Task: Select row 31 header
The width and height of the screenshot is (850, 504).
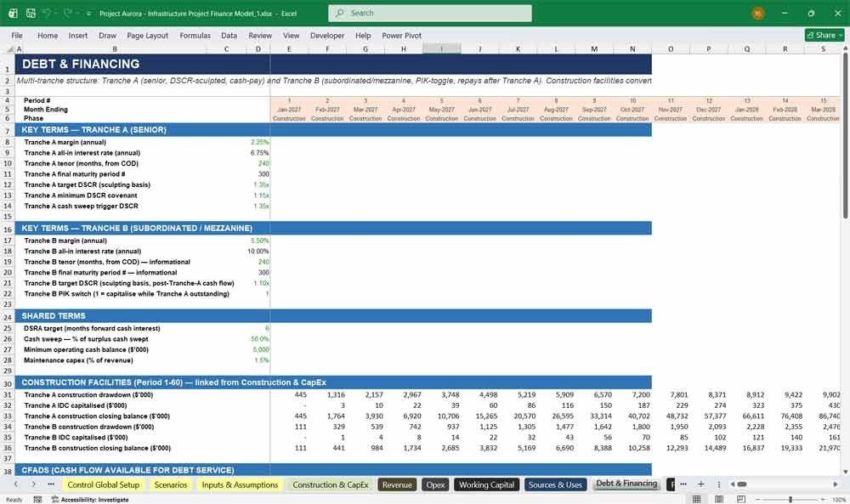Action: pyautogui.click(x=8, y=395)
